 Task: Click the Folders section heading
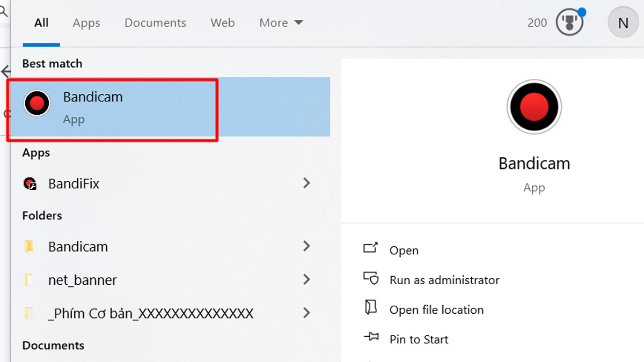(x=42, y=216)
